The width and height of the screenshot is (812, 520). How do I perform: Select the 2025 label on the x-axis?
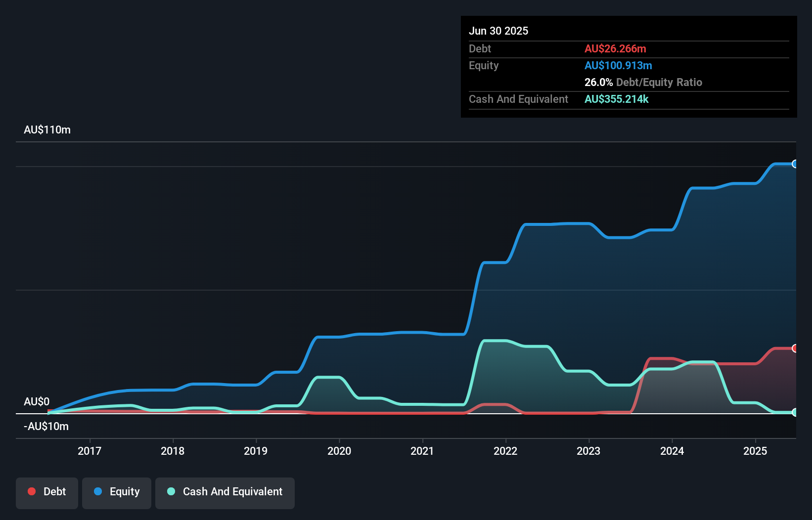[x=754, y=451]
